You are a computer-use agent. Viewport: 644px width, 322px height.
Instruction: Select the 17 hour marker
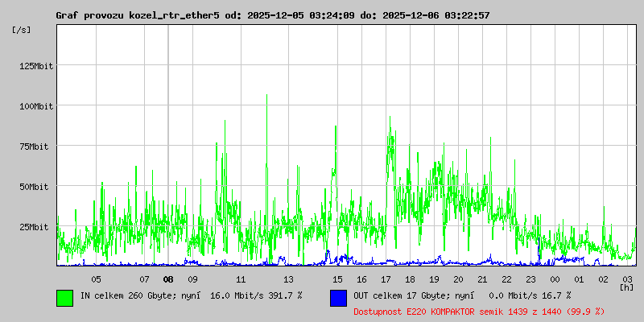[x=386, y=279]
